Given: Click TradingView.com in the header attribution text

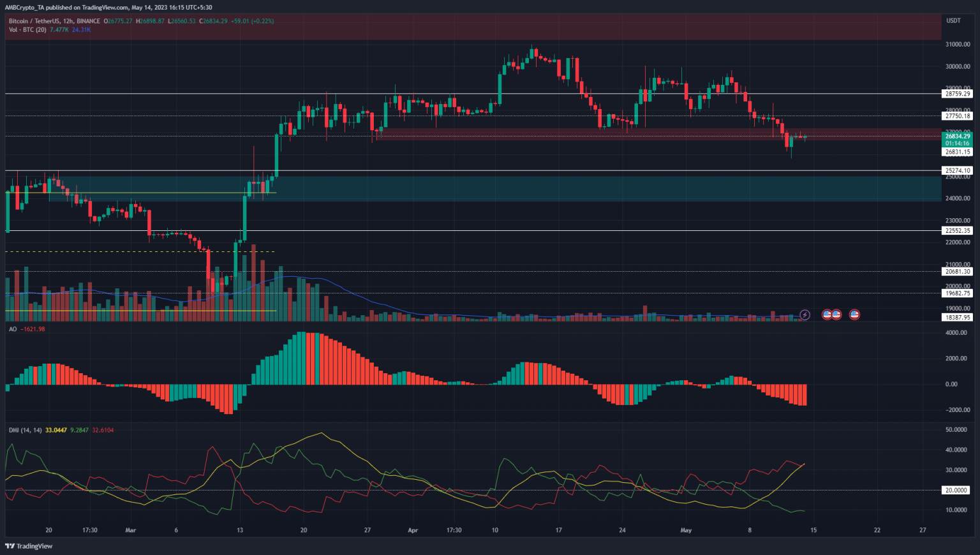Looking at the screenshot, I should pyautogui.click(x=102, y=6).
